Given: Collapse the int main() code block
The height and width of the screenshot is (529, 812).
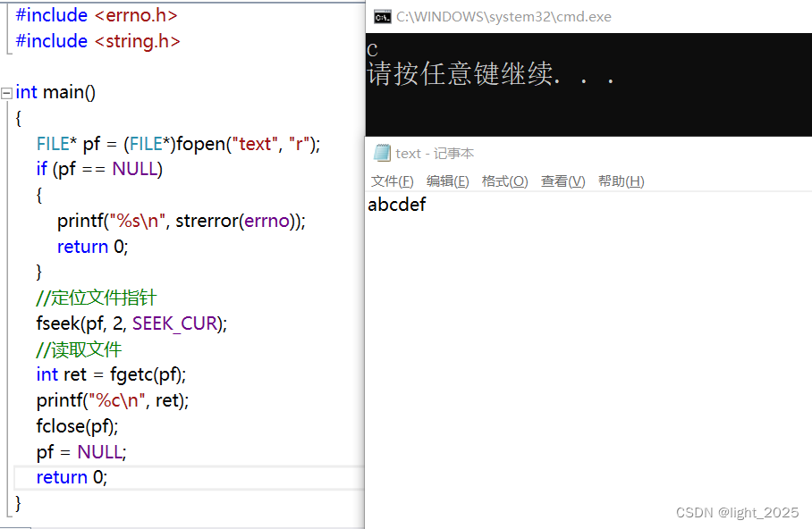Looking at the screenshot, I should 7,93.
